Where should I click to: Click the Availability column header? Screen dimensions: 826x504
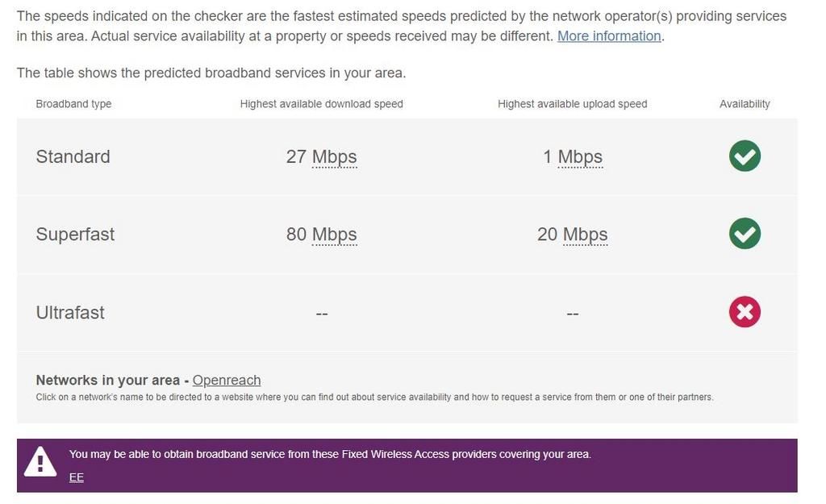click(x=745, y=104)
